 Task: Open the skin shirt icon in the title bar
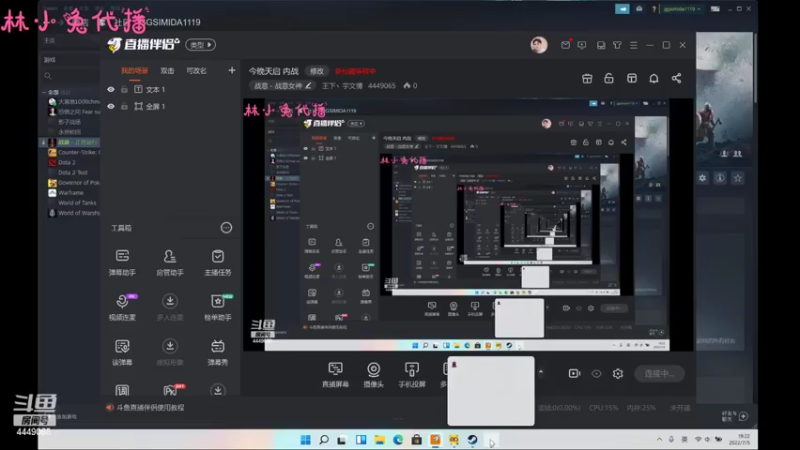pyautogui.click(x=617, y=45)
